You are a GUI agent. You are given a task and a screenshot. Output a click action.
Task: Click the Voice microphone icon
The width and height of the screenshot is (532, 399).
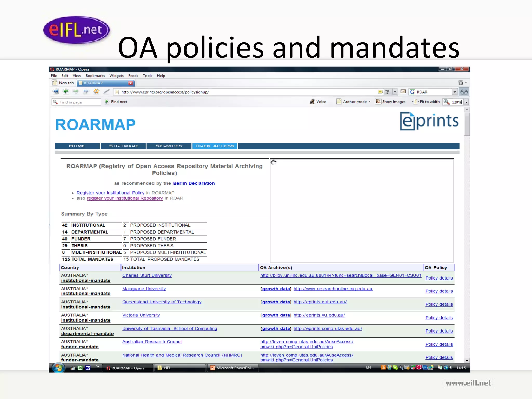tap(312, 102)
